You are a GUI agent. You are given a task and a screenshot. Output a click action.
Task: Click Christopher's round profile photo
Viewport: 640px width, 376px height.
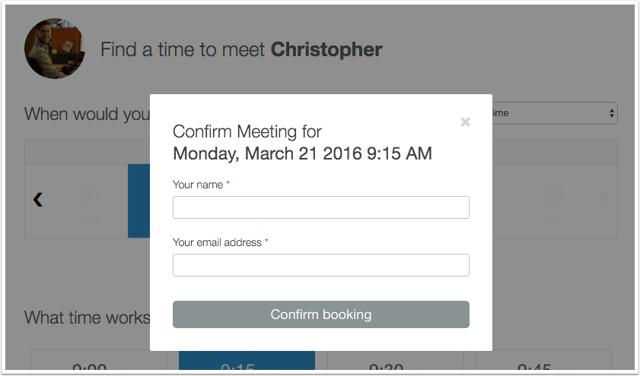pyautogui.click(x=55, y=48)
